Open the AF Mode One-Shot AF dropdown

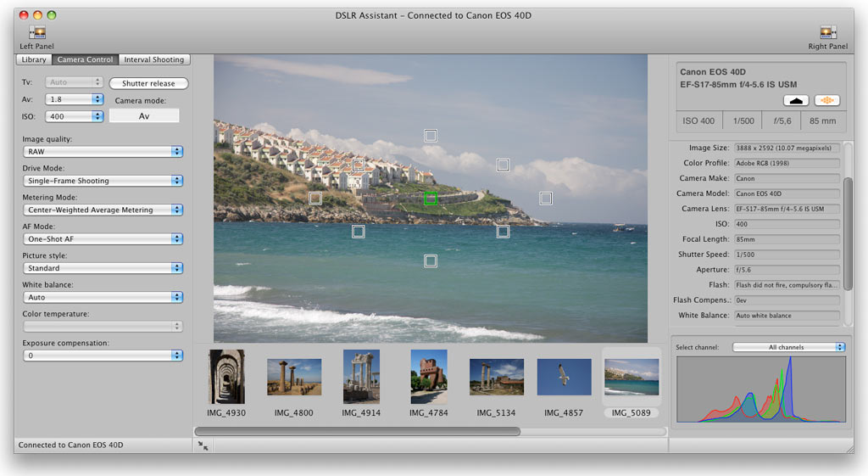[x=103, y=238]
